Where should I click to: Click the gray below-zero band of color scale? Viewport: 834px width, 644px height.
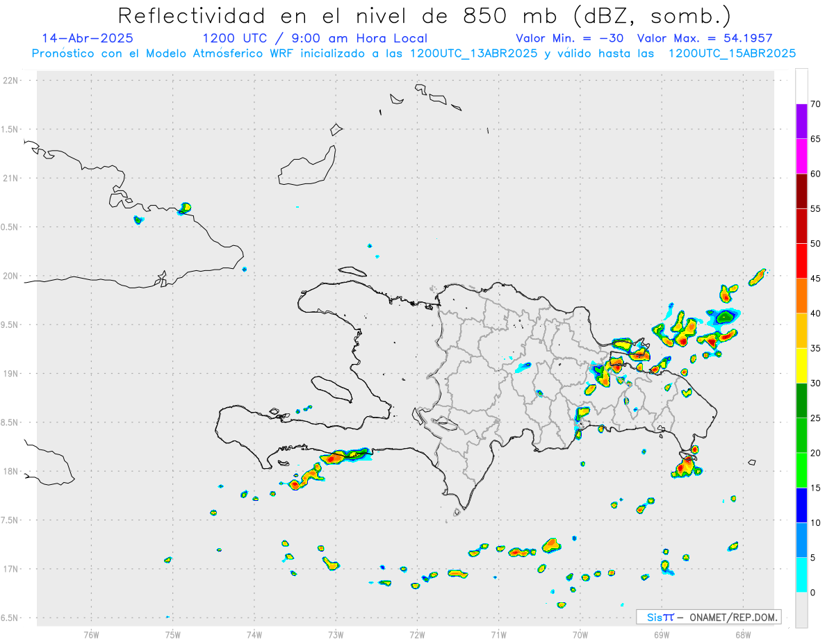pyautogui.click(x=801, y=610)
